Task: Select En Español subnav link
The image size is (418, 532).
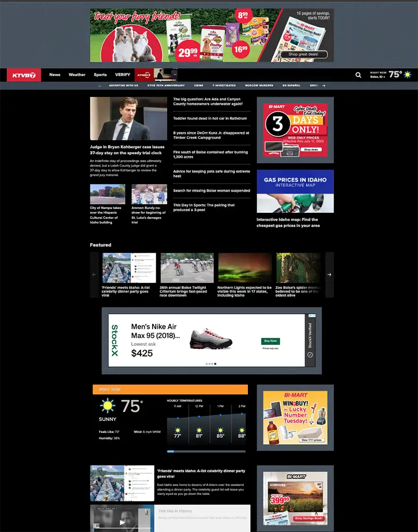Action: coord(291,86)
